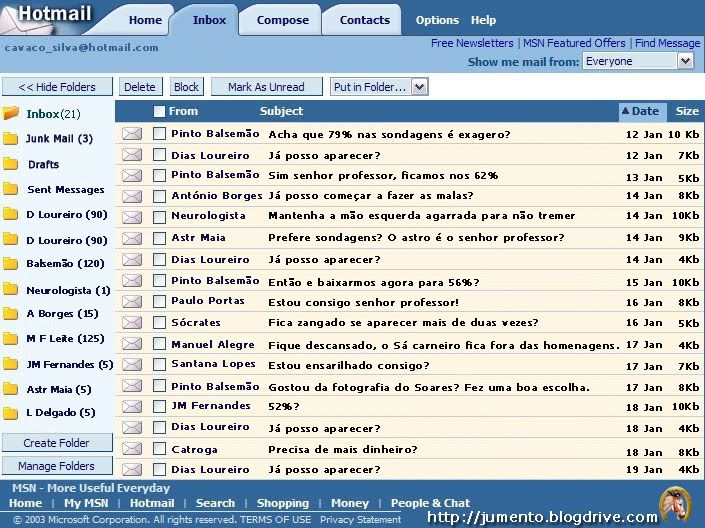The image size is (705, 528).
Task: Open envelope icon for António Borges message
Action: click(x=132, y=197)
